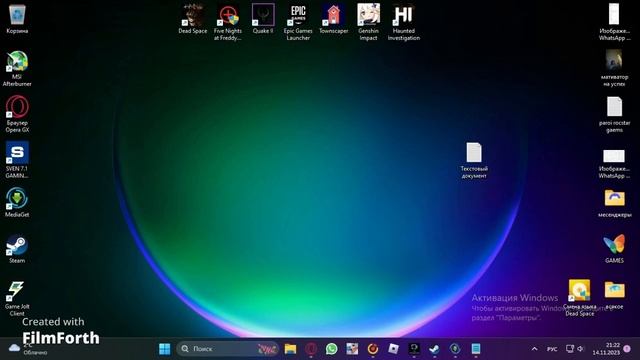Select the месенджеры folder
Image resolution: width=640 pixels, height=360 pixels.
pos(614,203)
